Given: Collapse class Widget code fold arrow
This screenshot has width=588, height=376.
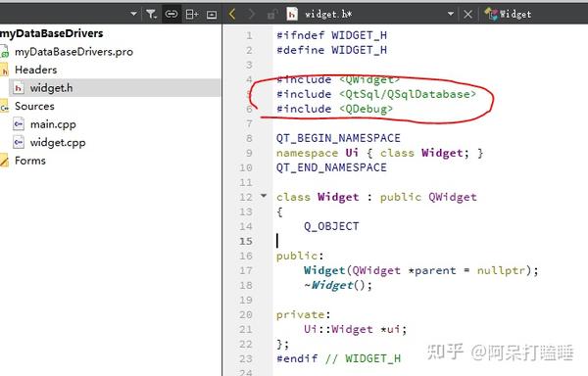Looking at the screenshot, I should coord(264,196).
